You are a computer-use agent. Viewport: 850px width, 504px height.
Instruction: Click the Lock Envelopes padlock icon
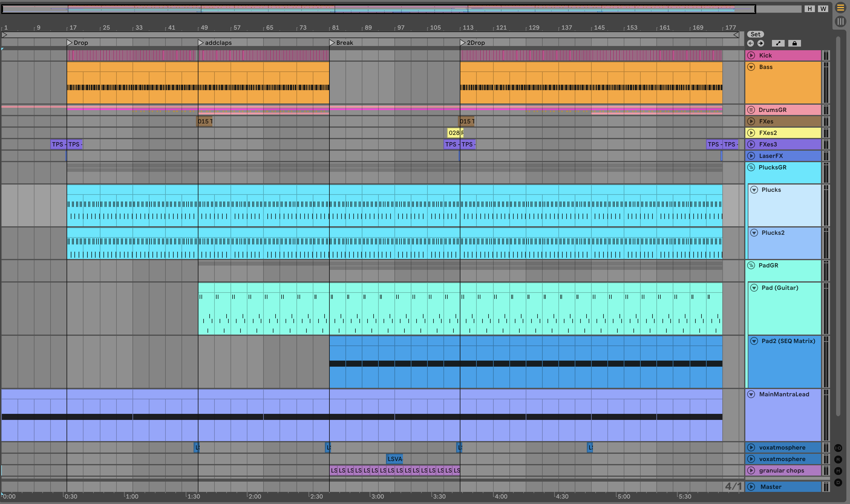coord(794,43)
